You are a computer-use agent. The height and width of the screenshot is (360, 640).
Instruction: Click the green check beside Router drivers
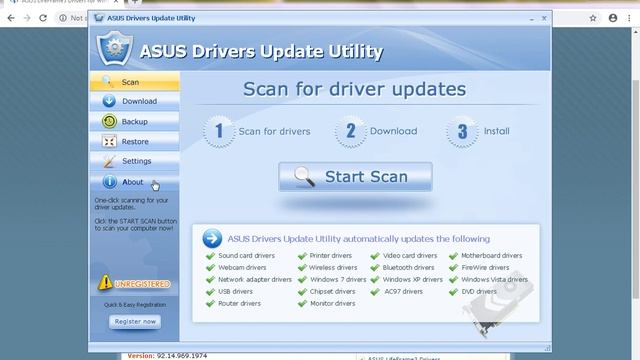[210, 304]
